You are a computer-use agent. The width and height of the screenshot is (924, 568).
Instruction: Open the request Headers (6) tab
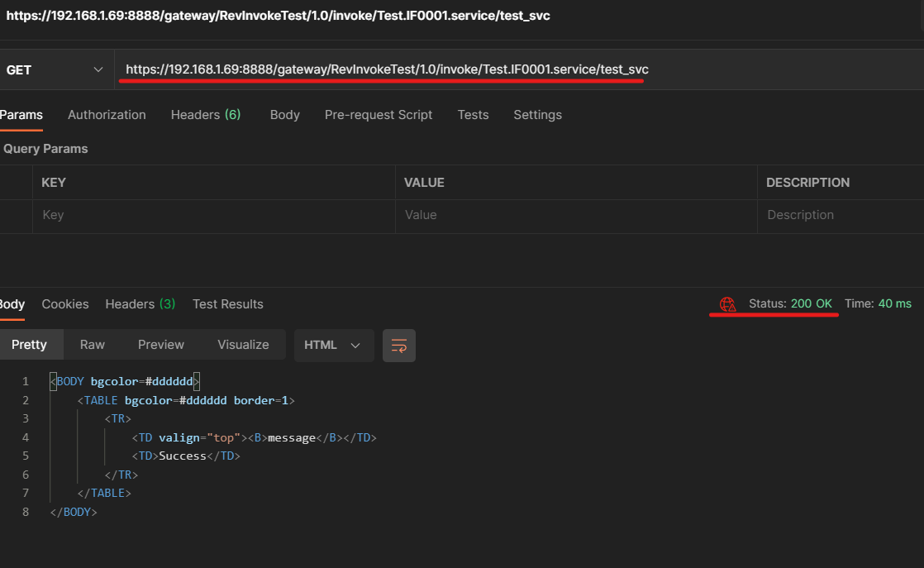click(x=205, y=115)
